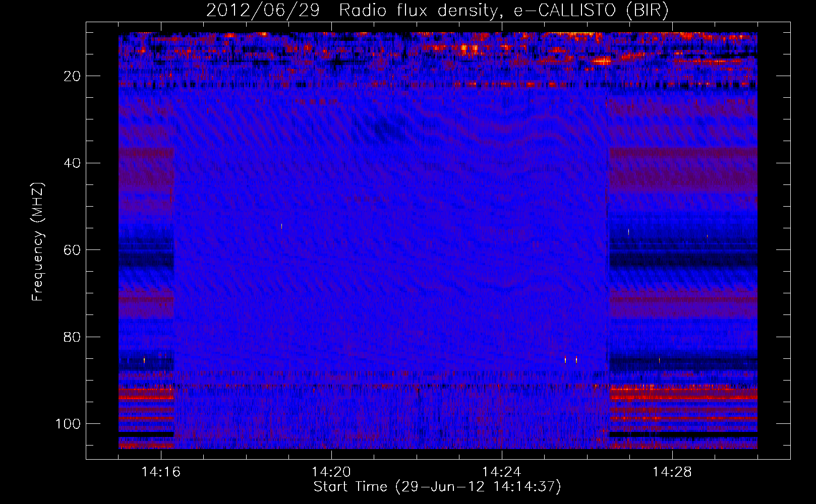
Task: Click the 14:24 time tick label
Action: 502,472
